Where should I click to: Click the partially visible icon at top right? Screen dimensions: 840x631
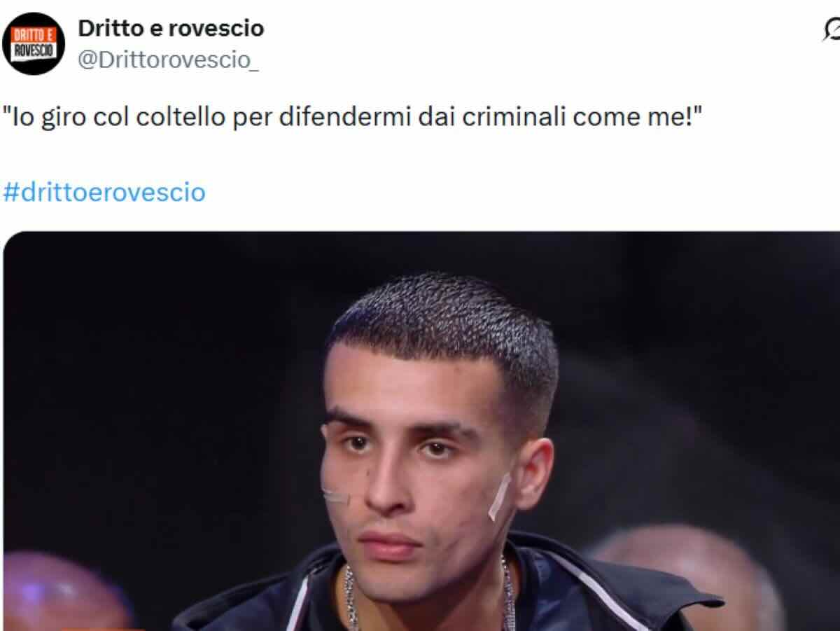(831, 29)
